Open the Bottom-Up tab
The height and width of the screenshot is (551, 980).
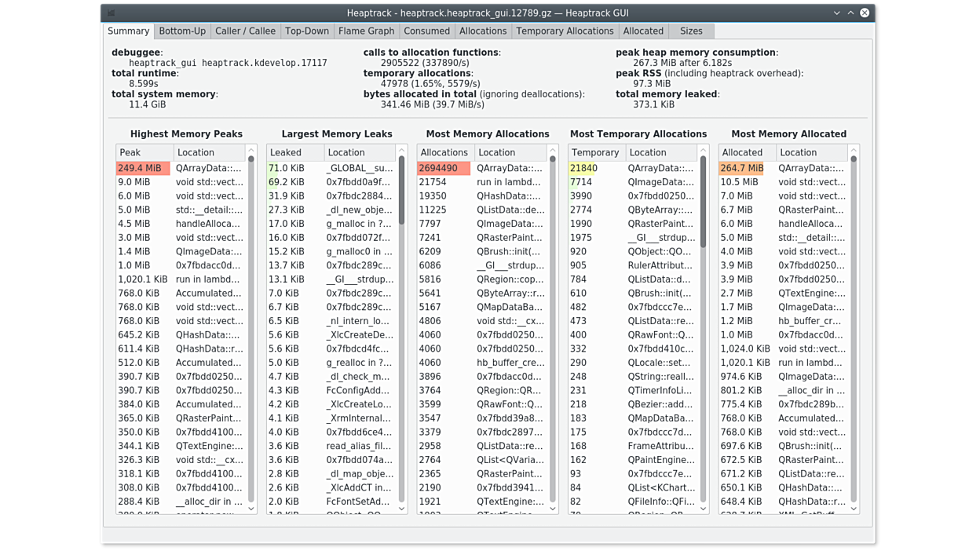click(x=182, y=31)
